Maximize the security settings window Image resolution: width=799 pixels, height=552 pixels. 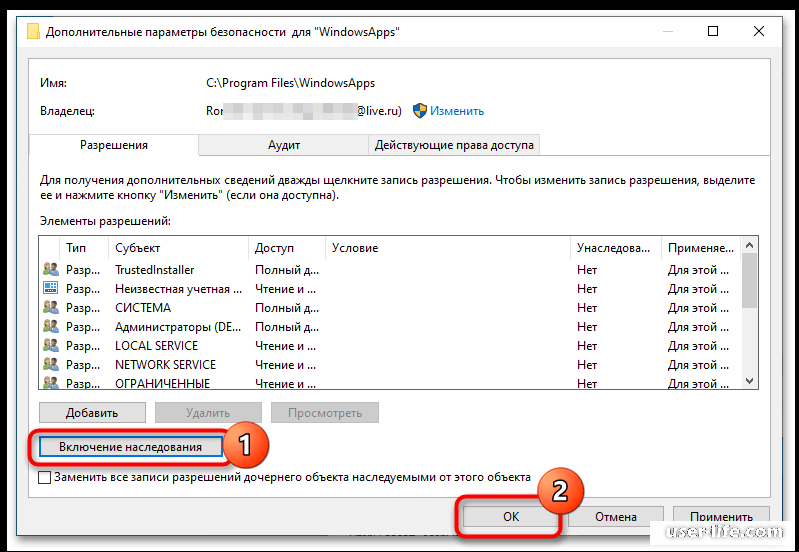(713, 32)
